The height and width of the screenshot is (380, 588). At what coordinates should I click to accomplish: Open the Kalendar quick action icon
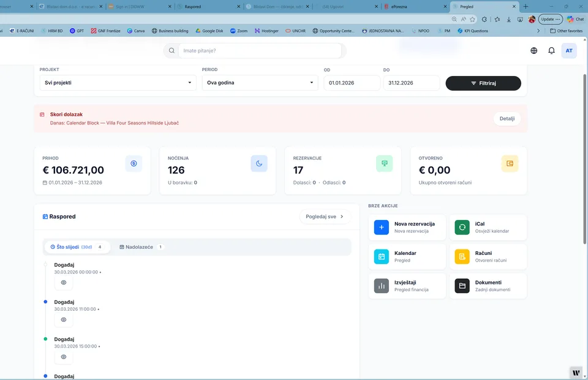click(381, 257)
